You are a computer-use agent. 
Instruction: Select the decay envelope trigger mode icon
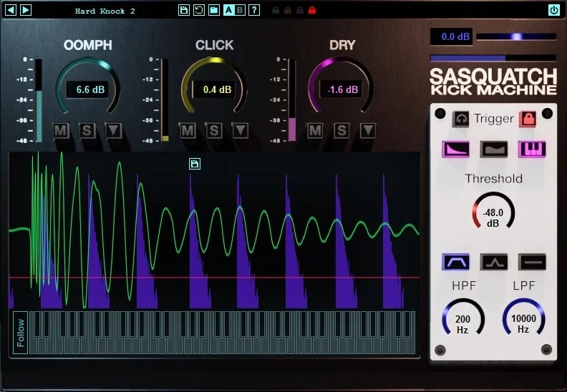click(x=455, y=150)
